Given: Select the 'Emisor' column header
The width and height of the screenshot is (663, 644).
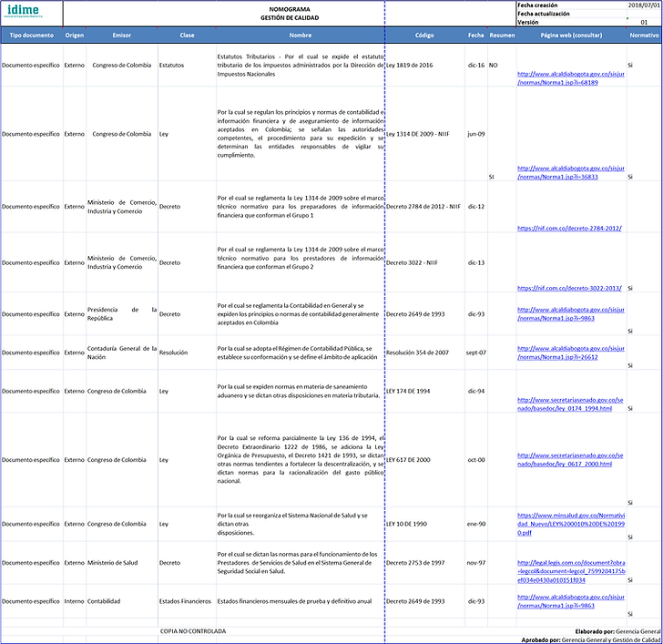Looking at the screenshot, I should (122, 36).
